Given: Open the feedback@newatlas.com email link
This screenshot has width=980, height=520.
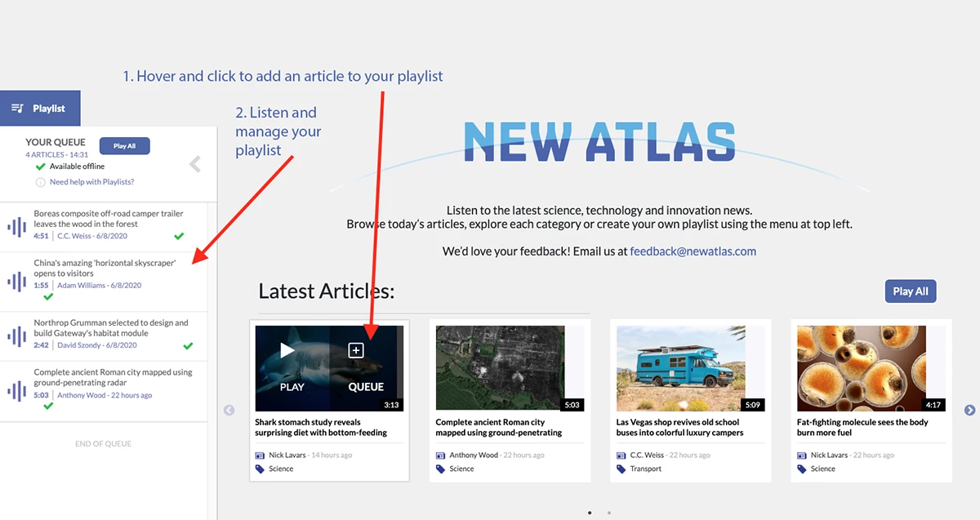Looking at the screenshot, I should (x=693, y=251).
